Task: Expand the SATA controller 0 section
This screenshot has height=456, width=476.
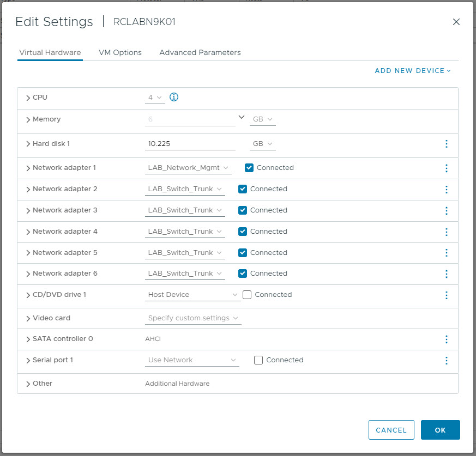Action: click(28, 339)
